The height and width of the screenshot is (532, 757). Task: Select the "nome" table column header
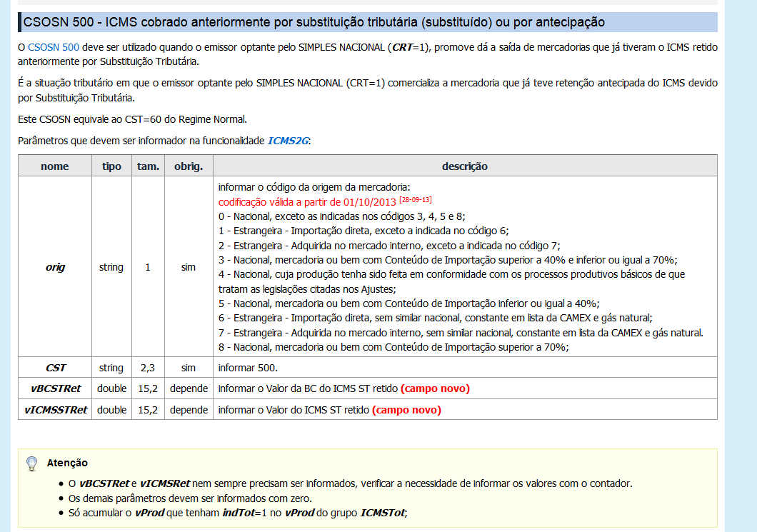(55, 165)
